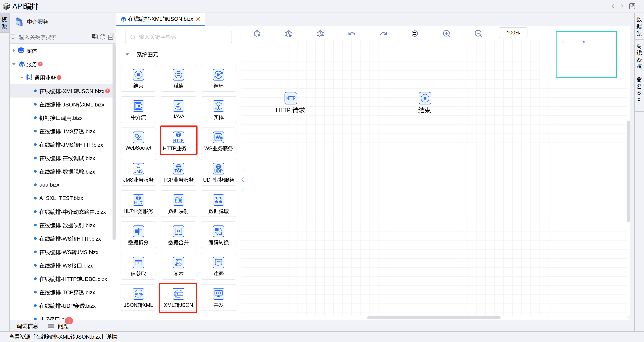Expand the 实体 tree node
Viewport: 644px width, 342px height.
pyautogui.click(x=14, y=51)
